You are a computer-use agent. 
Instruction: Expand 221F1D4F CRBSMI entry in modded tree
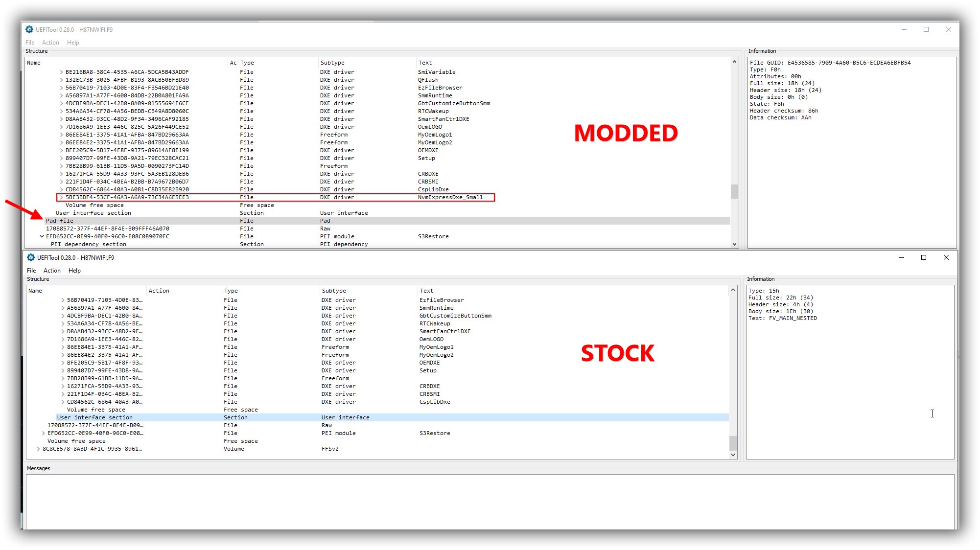coord(61,182)
